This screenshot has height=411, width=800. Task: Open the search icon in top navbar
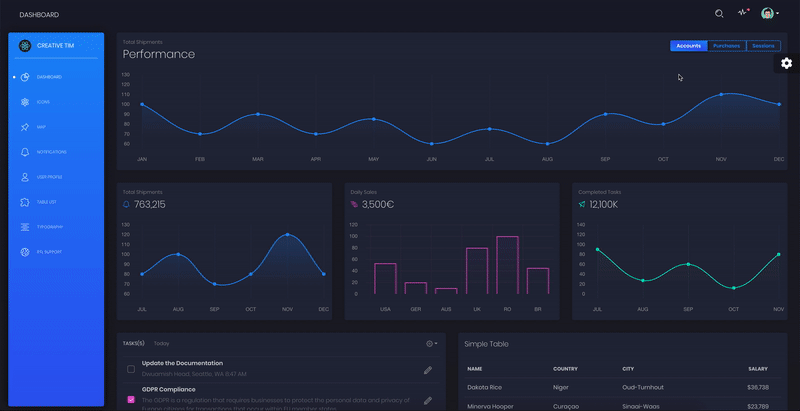pos(719,14)
